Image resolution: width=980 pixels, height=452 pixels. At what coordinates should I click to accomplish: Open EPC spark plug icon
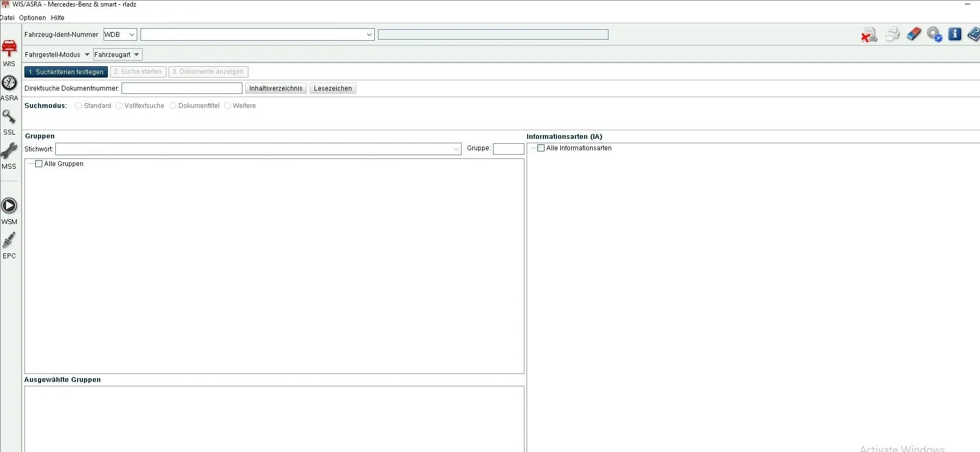point(9,240)
